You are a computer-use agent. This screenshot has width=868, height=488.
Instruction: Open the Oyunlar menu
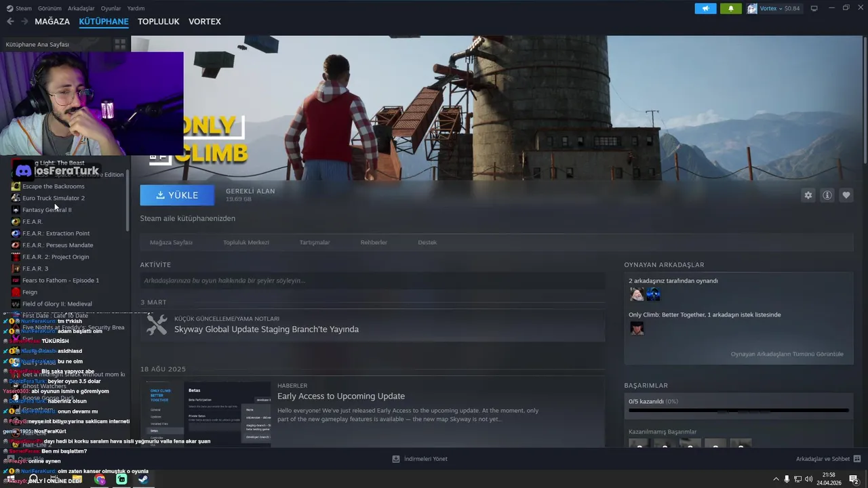111,8
